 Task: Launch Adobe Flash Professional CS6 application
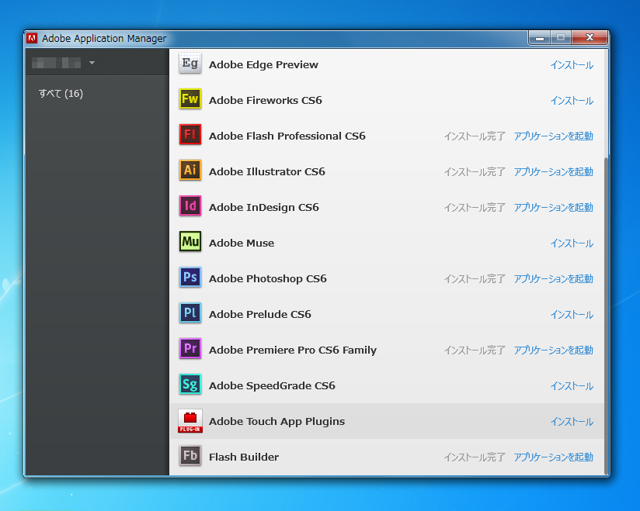553,136
